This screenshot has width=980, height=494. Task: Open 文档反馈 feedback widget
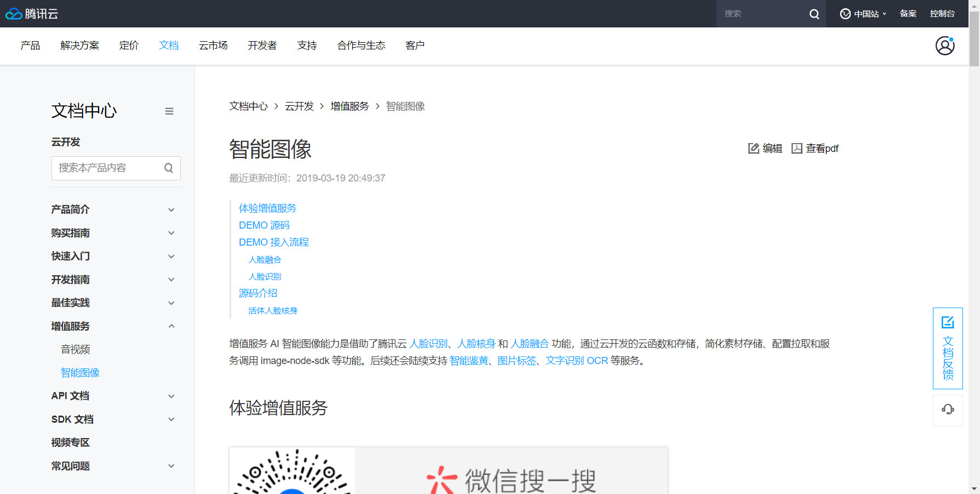coord(948,348)
